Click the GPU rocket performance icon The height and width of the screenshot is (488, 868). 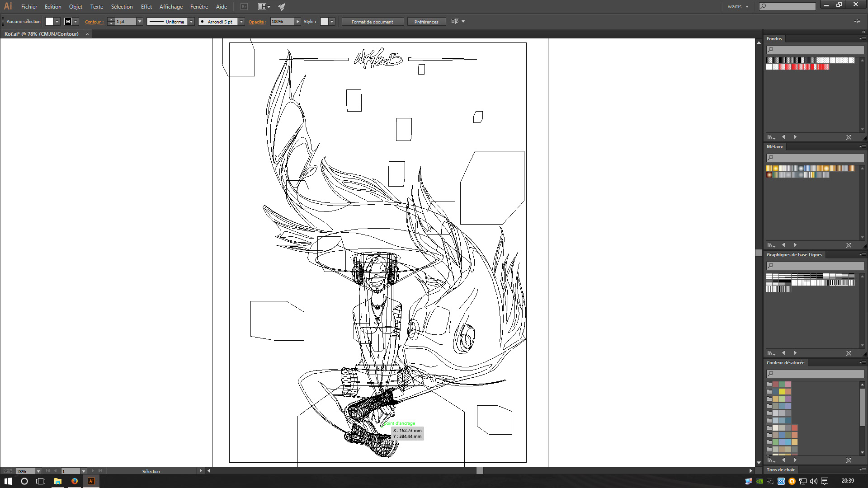click(x=281, y=7)
